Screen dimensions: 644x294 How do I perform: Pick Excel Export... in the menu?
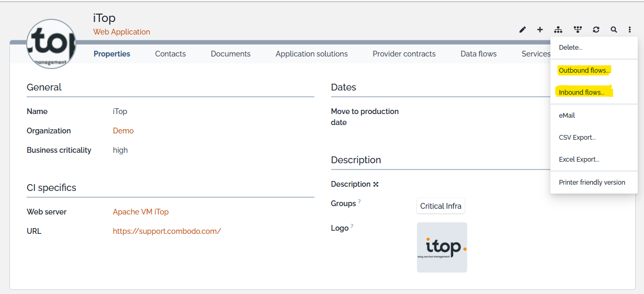tap(579, 160)
